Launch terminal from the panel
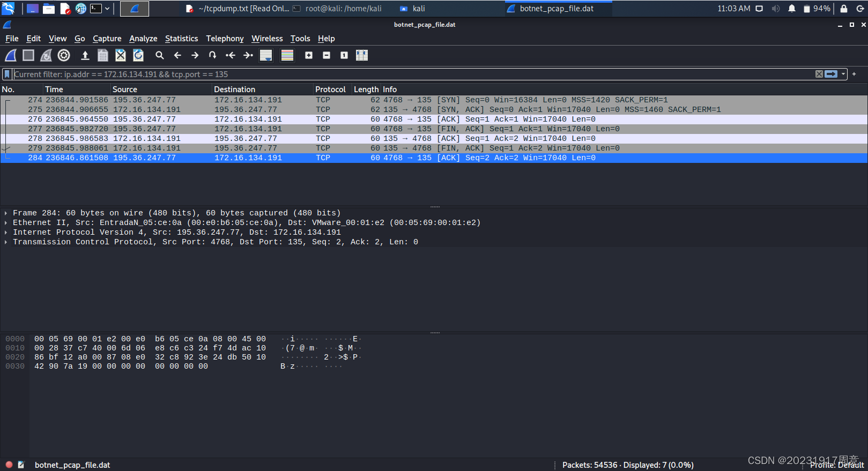Screen dimensions: 868x471 [96, 8]
